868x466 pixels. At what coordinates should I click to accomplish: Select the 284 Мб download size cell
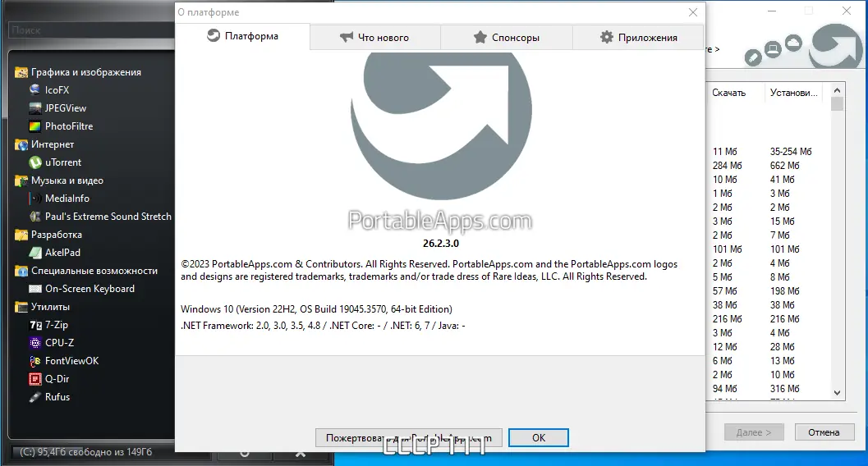tap(727, 165)
